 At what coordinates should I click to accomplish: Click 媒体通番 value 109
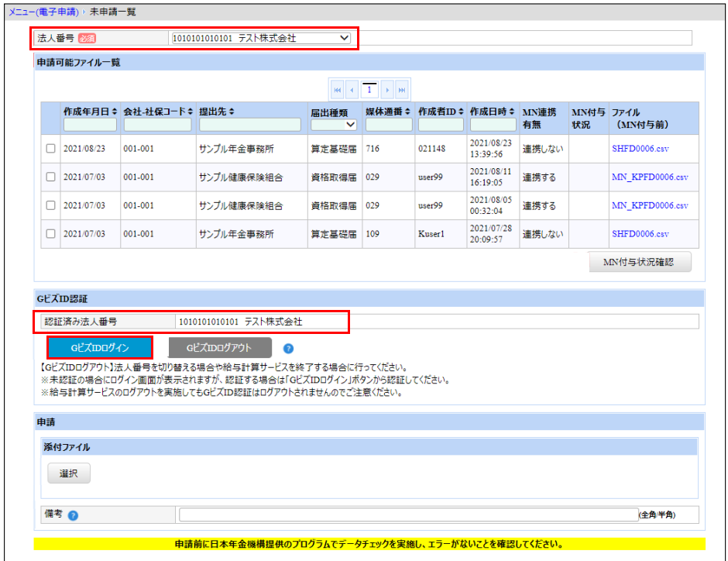coord(373,233)
